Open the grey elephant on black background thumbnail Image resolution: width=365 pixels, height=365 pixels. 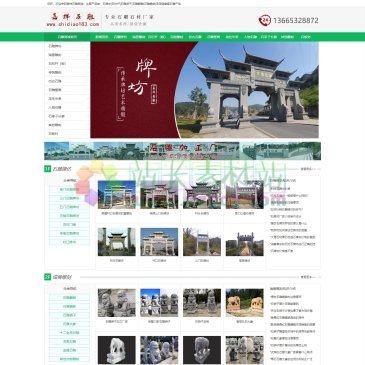(202, 350)
